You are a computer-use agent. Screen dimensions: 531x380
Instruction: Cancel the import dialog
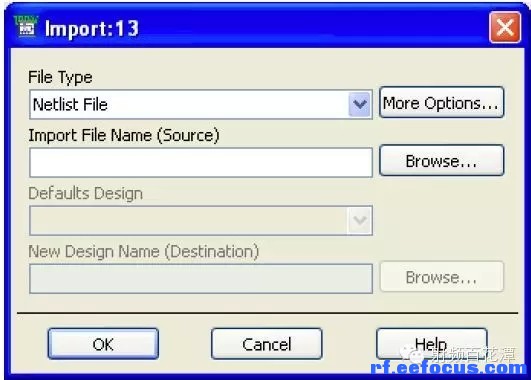tap(267, 344)
